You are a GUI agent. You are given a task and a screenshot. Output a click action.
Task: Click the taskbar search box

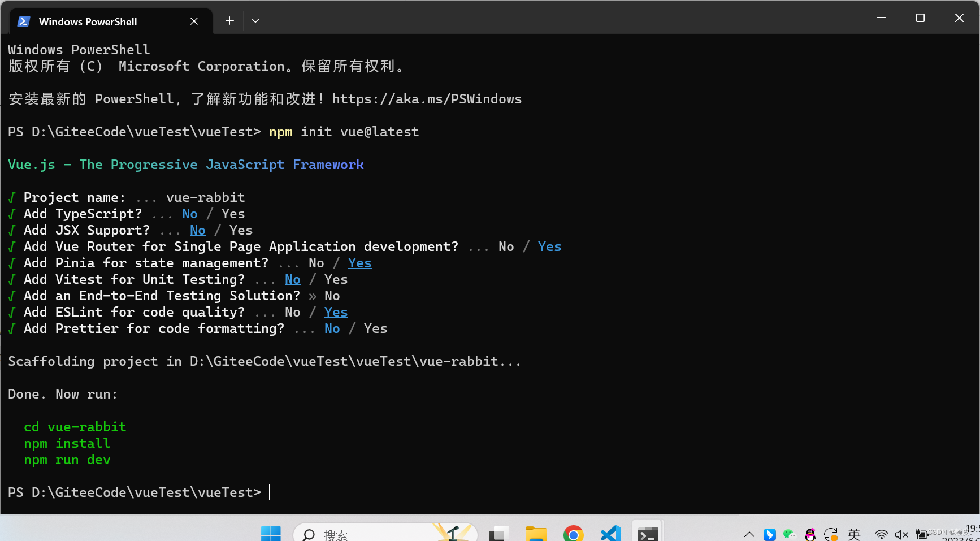(385, 533)
